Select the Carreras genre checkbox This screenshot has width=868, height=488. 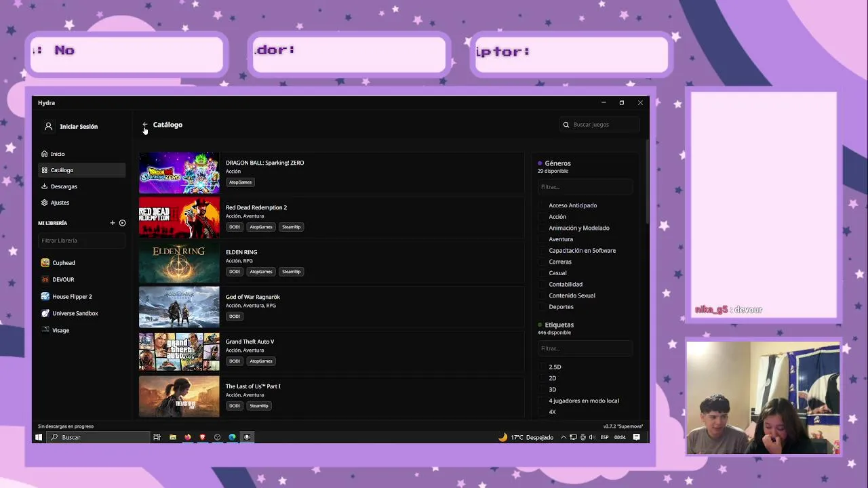(542, 262)
